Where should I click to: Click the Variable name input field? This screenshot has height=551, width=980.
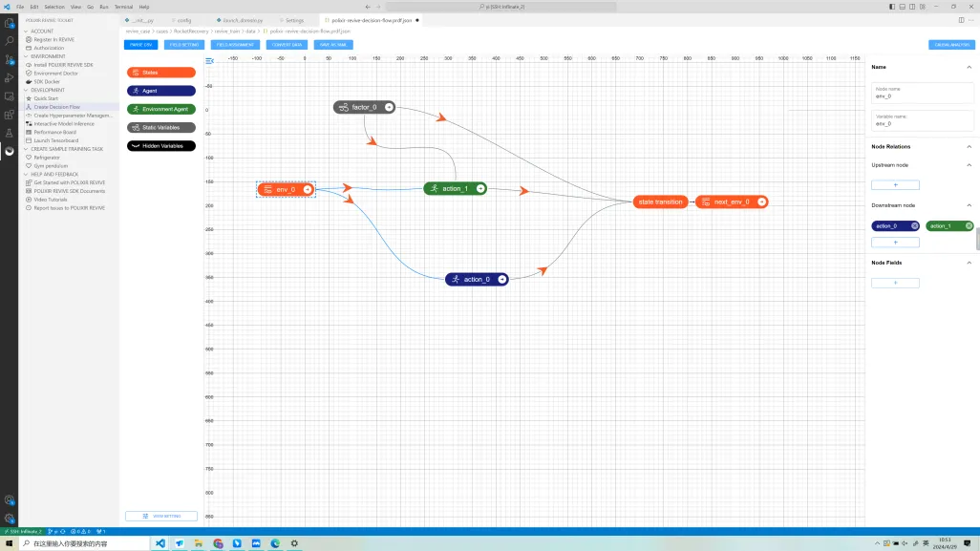[x=922, y=120]
